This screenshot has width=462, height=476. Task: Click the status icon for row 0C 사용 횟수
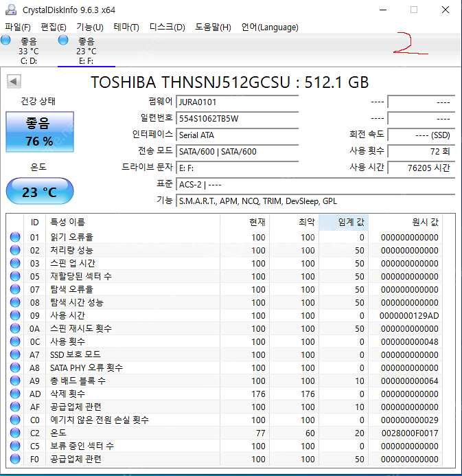15,341
